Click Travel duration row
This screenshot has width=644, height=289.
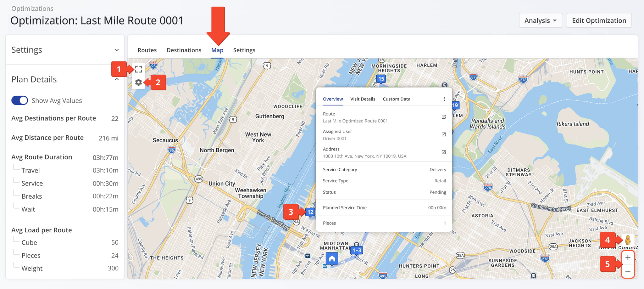(70, 170)
